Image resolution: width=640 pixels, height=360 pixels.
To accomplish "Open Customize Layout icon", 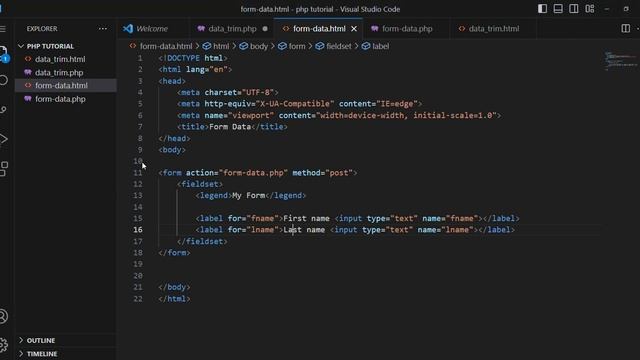I will coord(590,9).
